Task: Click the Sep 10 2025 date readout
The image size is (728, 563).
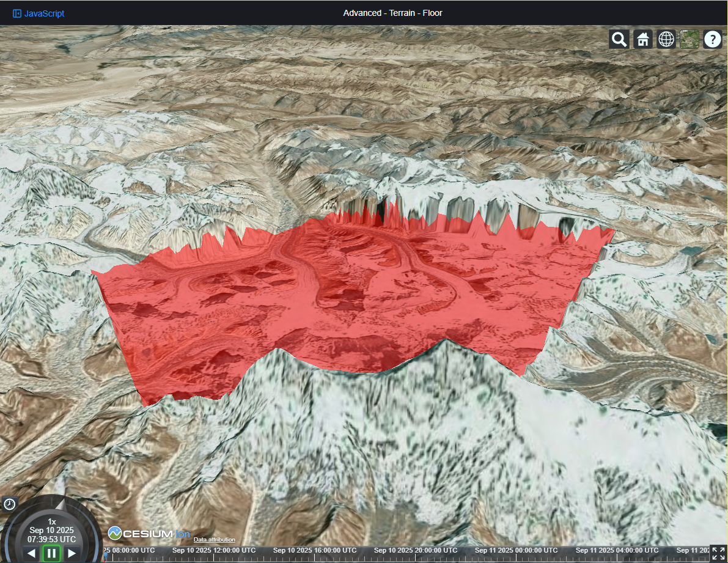Action: tap(51, 530)
